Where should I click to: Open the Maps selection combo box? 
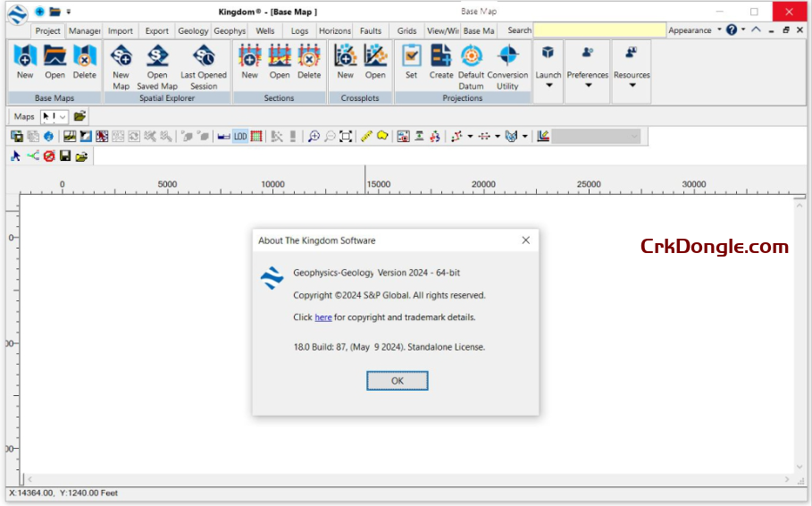(x=54, y=116)
